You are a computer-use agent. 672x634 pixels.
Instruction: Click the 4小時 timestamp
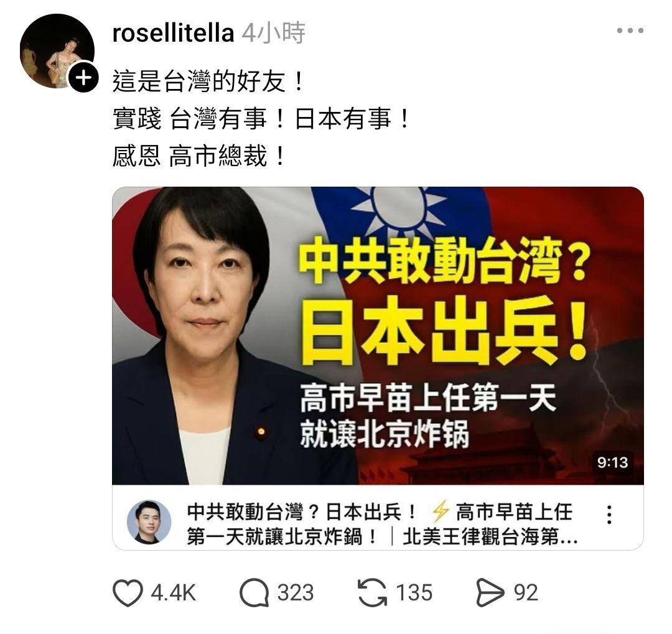(273, 33)
